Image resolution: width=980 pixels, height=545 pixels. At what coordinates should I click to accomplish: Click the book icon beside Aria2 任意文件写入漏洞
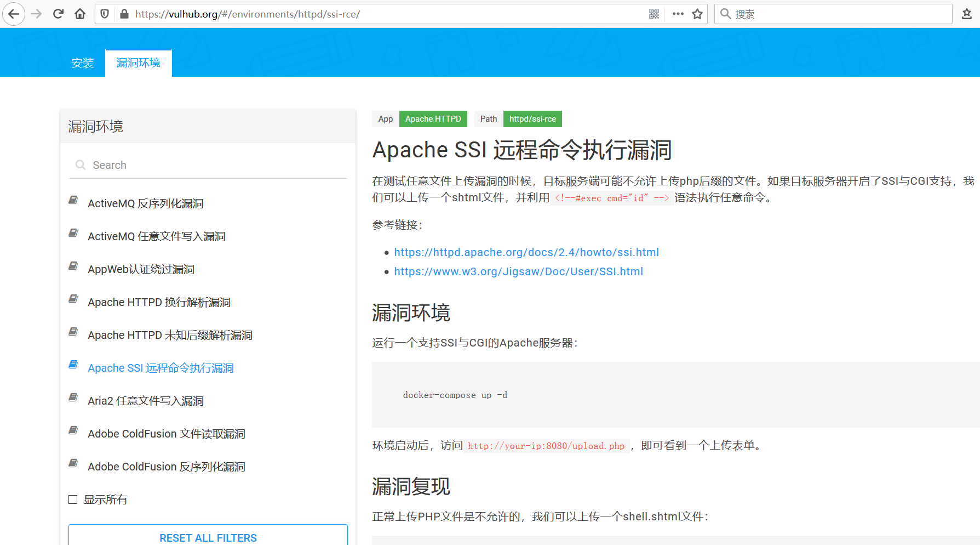click(73, 398)
